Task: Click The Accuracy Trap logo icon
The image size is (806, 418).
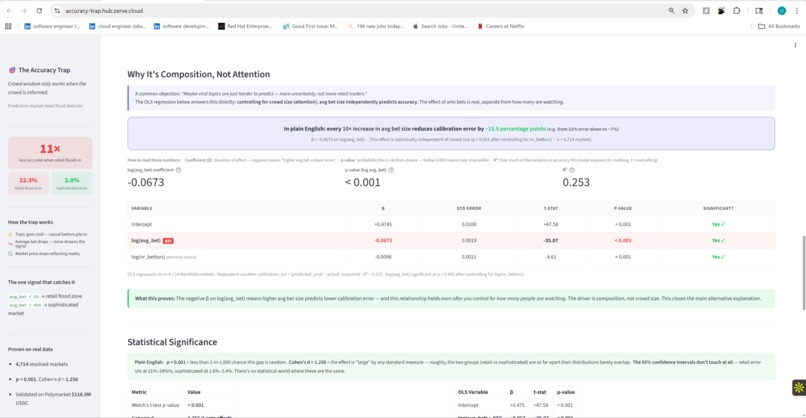Action: point(12,70)
